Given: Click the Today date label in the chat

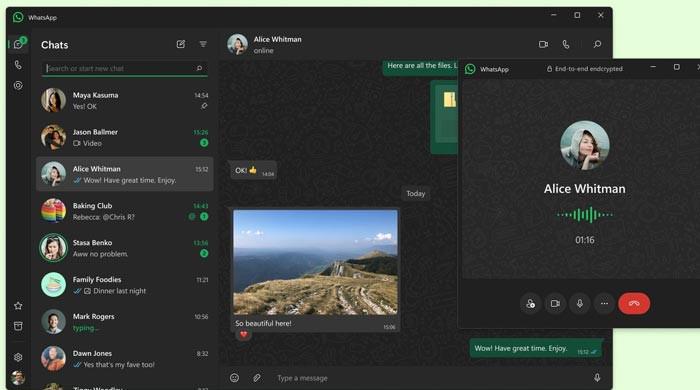Looking at the screenshot, I should pyautogui.click(x=416, y=194).
